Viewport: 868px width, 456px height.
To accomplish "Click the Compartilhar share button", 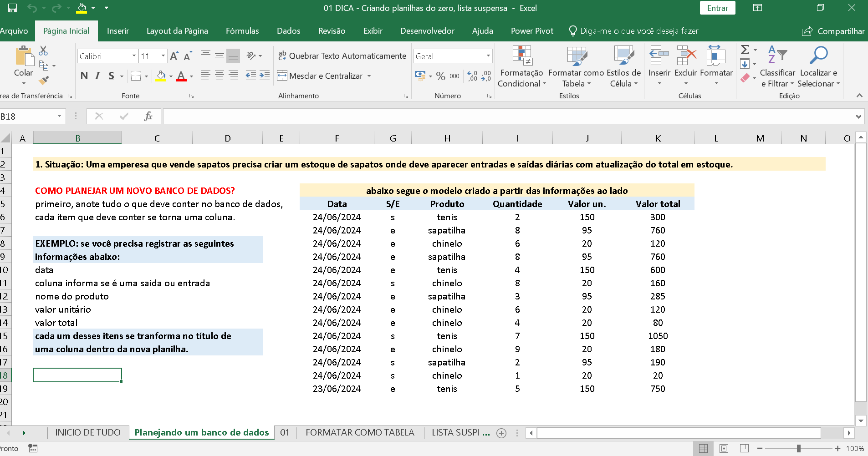I will coord(833,31).
